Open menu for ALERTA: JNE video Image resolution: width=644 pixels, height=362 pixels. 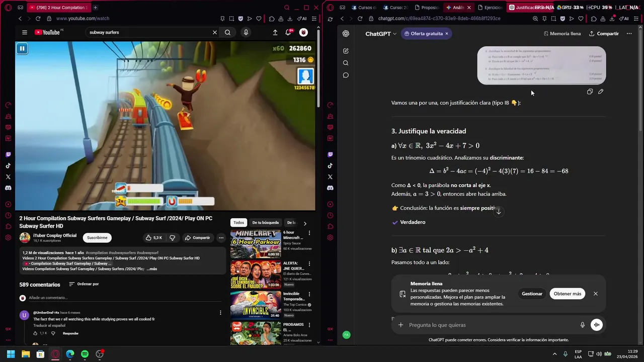point(309,263)
